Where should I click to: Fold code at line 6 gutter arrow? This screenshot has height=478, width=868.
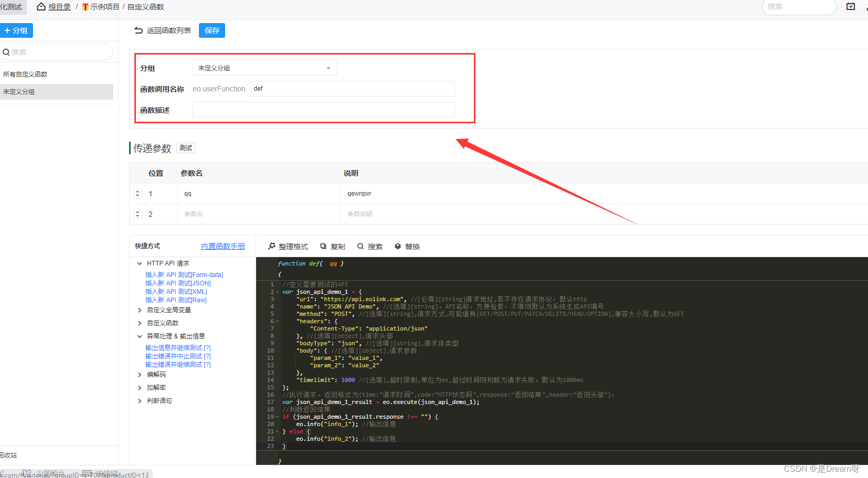coord(277,322)
